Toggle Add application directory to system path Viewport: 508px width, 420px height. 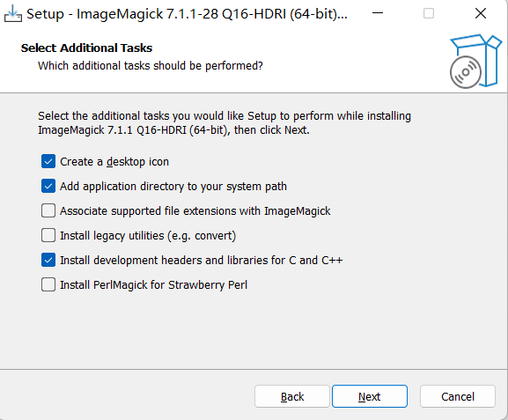[48, 186]
